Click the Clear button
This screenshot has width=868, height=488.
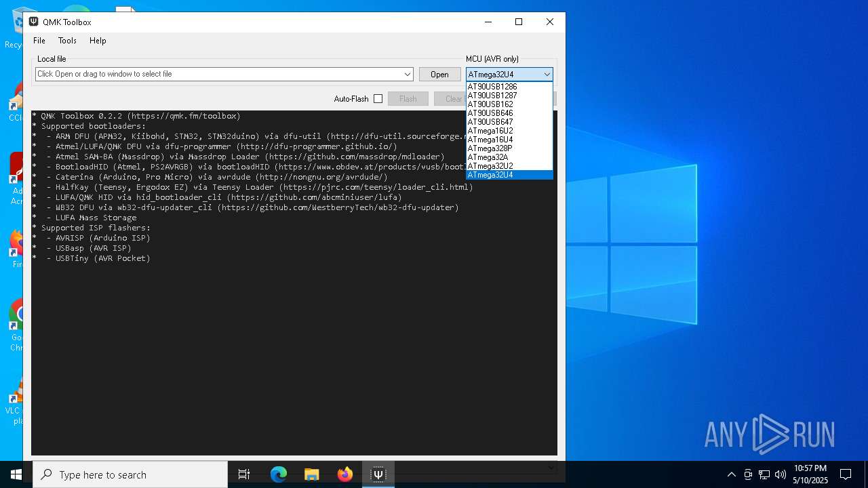[449, 98]
